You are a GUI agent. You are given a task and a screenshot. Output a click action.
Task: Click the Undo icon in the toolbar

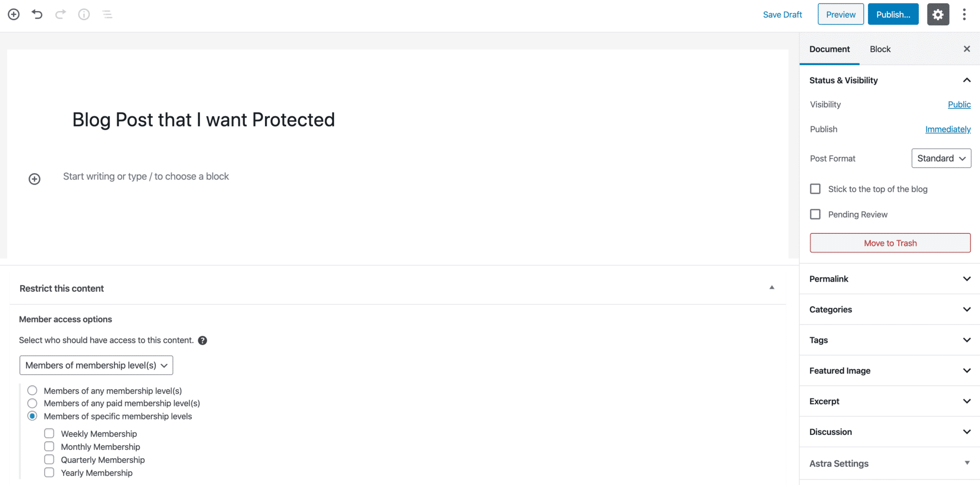pyautogui.click(x=36, y=14)
